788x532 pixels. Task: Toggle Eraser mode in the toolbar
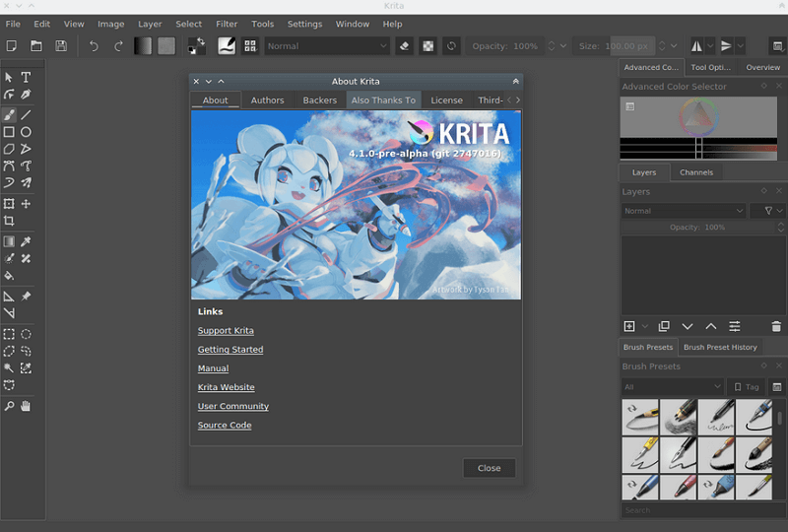(404, 46)
